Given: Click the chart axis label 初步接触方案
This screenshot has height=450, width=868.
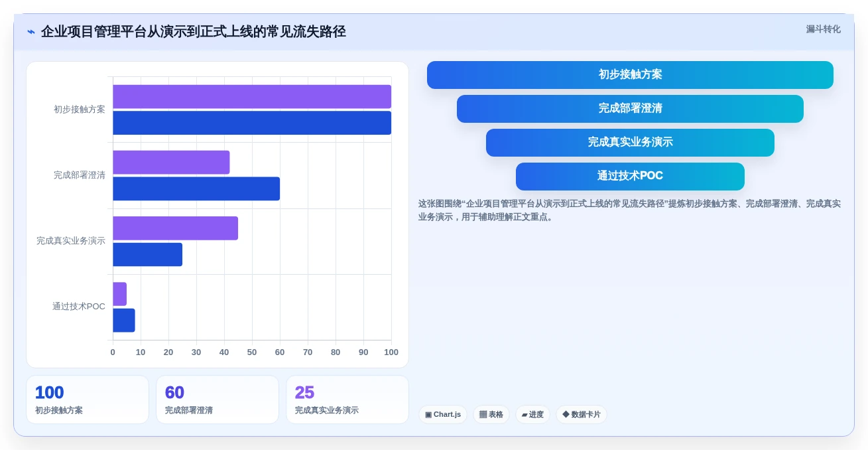Looking at the screenshot, I should (x=80, y=110).
